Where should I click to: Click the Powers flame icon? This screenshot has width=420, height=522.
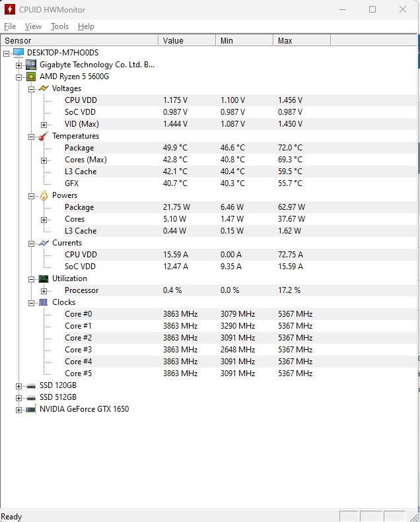coord(44,195)
